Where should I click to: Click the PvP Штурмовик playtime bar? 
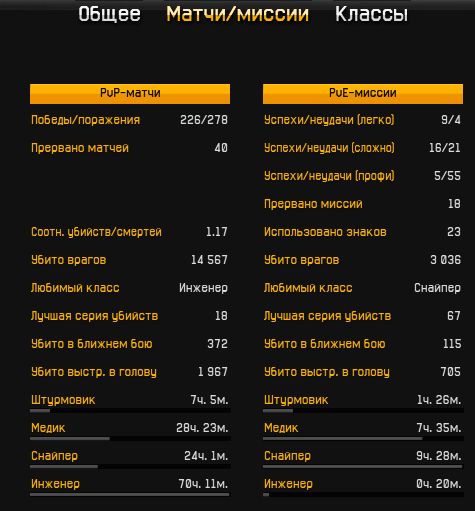[130, 411]
